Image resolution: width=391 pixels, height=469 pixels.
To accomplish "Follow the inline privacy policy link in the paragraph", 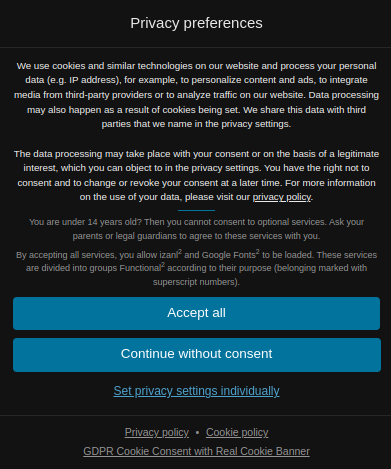I will [282, 197].
